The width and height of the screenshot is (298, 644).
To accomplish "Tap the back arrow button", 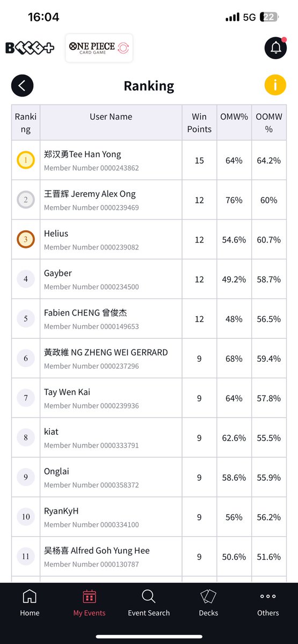I will (x=22, y=86).
